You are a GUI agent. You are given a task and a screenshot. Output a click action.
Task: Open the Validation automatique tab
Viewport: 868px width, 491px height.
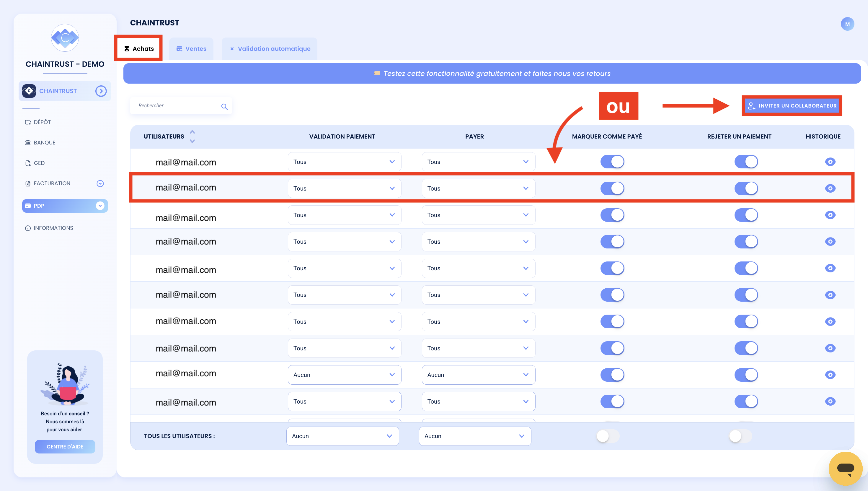270,48
